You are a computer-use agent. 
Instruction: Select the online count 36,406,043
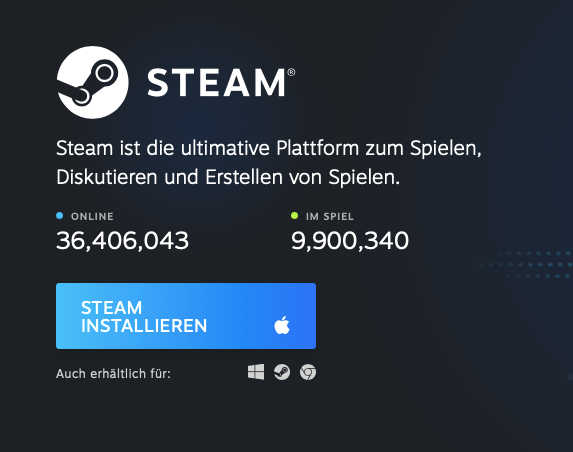(122, 241)
